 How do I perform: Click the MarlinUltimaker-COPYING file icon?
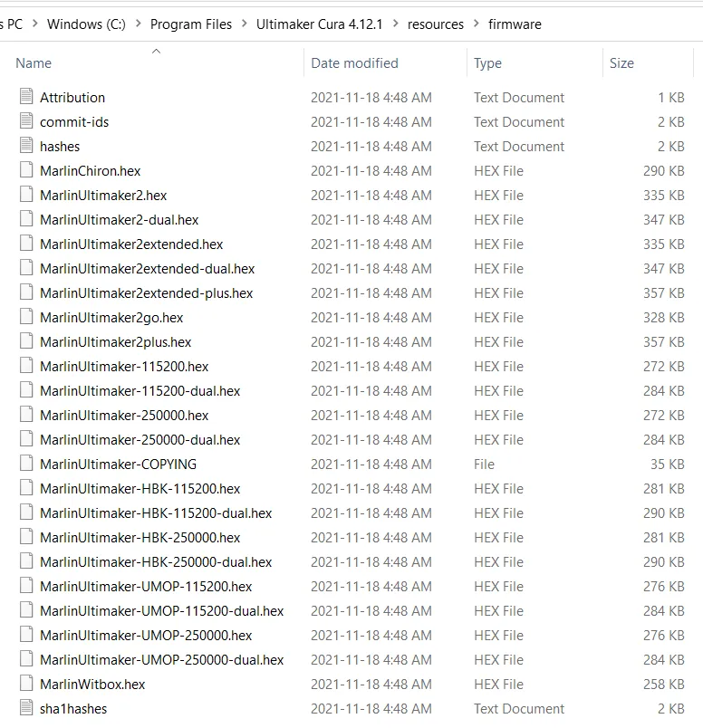(x=26, y=464)
